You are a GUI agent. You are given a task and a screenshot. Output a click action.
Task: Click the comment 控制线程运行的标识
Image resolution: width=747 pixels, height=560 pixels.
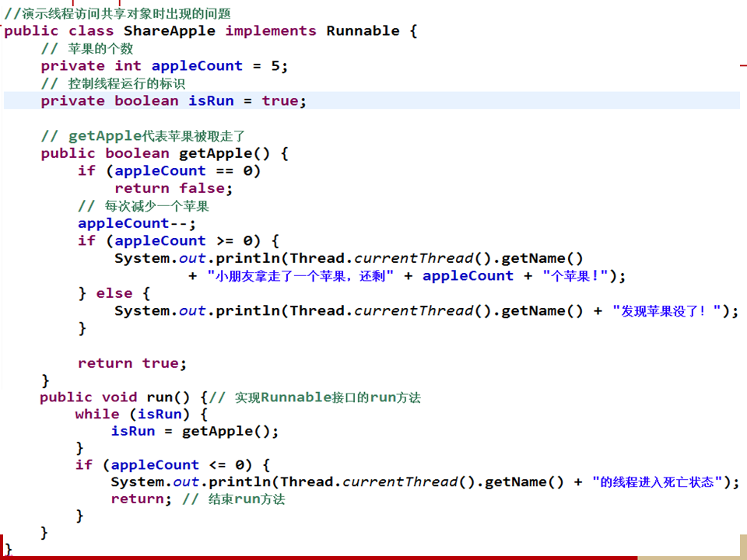tap(113, 83)
